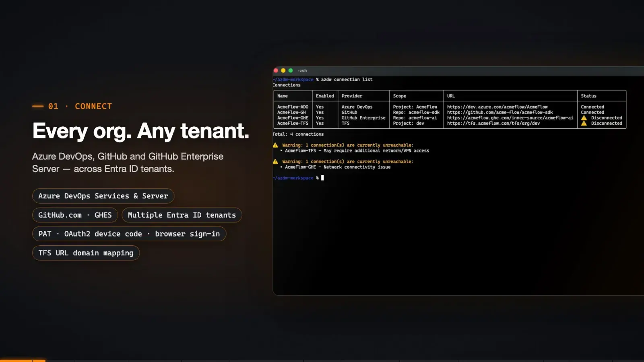Click the Connected status for AcmeFlow-GH
Image resolution: width=644 pixels, height=362 pixels.
click(592, 113)
